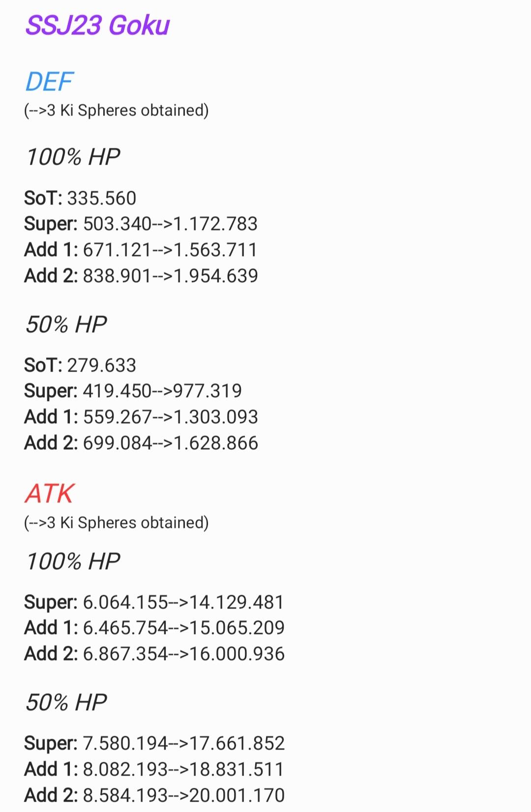Tap the blue DEF heading

pos(49,82)
